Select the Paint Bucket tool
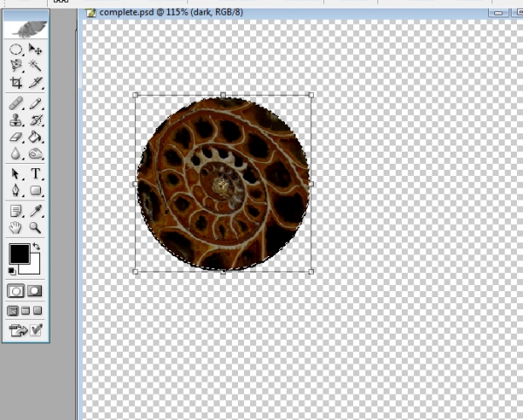Image resolution: width=523 pixels, height=420 pixels. (35, 137)
